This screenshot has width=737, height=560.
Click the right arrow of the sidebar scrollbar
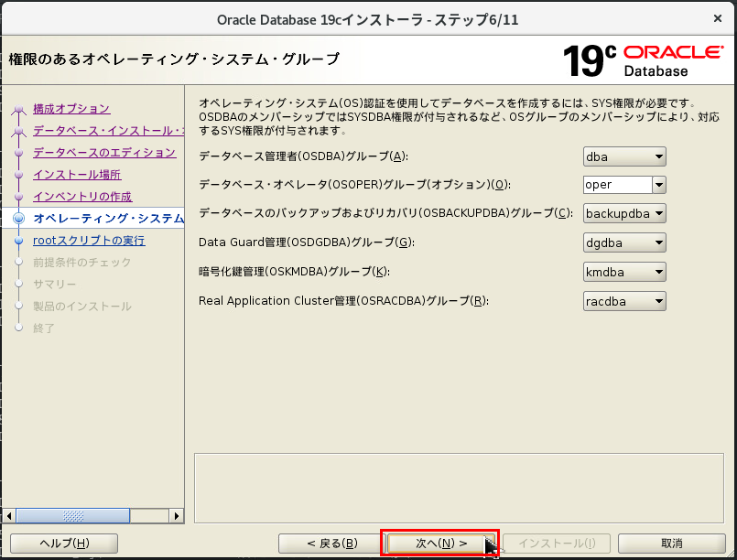pyautogui.click(x=179, y=515)
